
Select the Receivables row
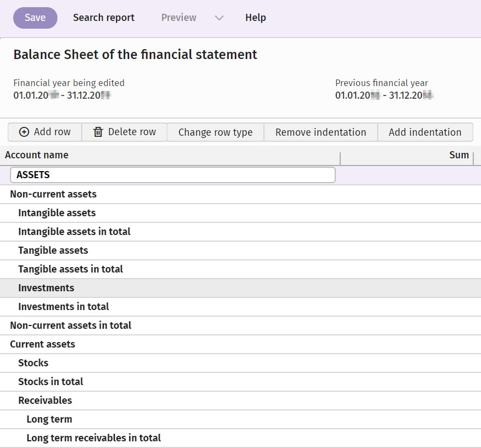point(241,401)
